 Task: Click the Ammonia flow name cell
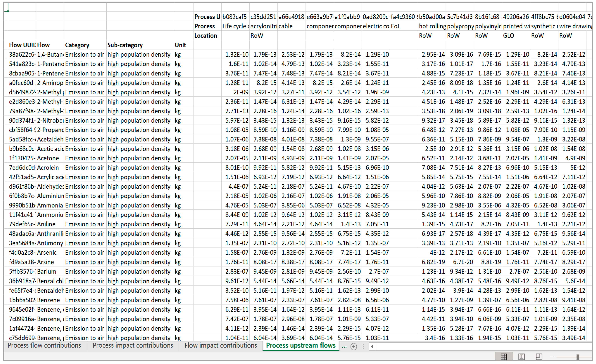click(x=50, y=205)
